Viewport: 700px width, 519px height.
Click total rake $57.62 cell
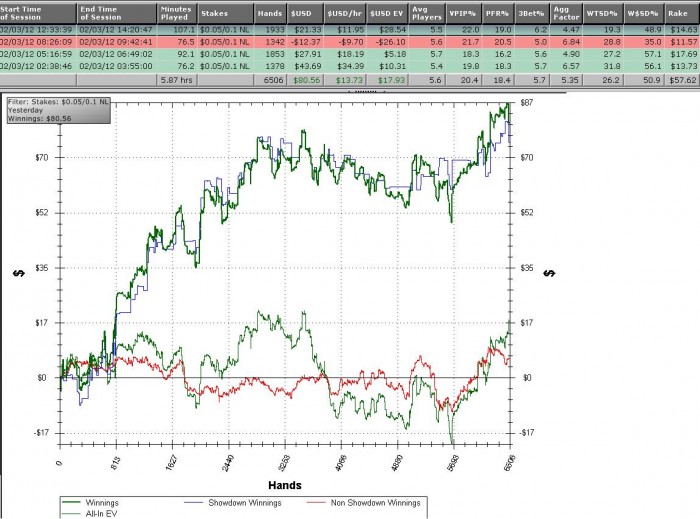pyautogui.click(x=683, y=80)
